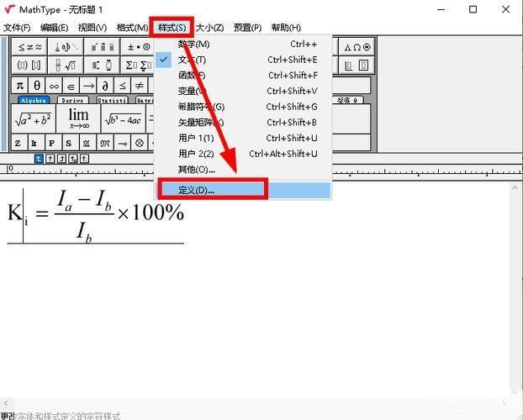The height and width of the screenshot is (420, 523).
Task: Open the 帮助(H) menu
Action: (x=286, y=28)
